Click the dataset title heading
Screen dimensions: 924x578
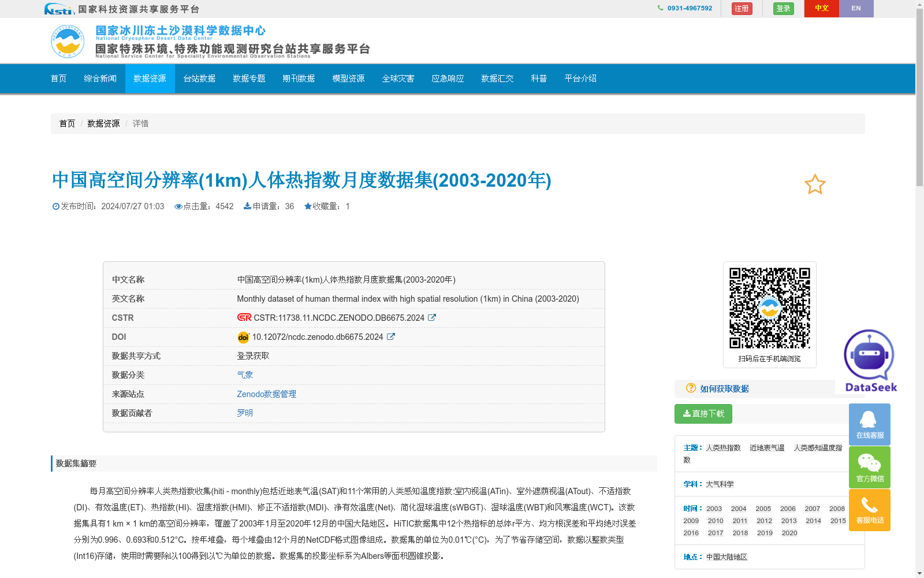(301, 180)
